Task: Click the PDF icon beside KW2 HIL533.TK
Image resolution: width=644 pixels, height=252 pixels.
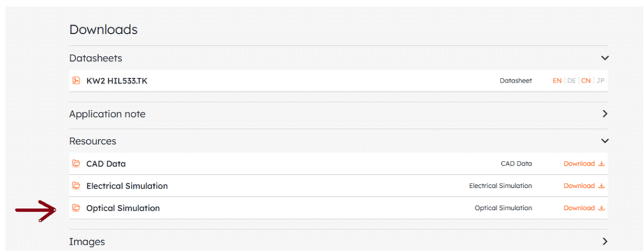Action: coord(75,80)
